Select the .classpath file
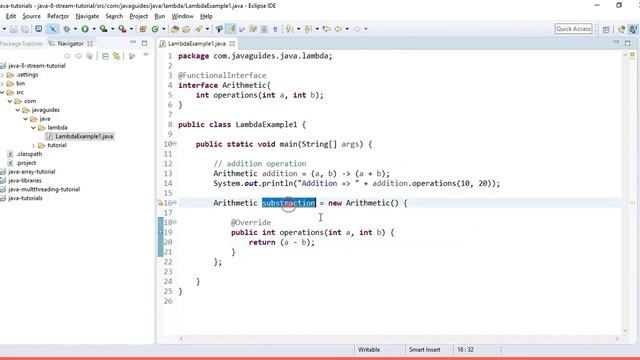The height and width of the screenshot is (360, 640). coord(29,154)
